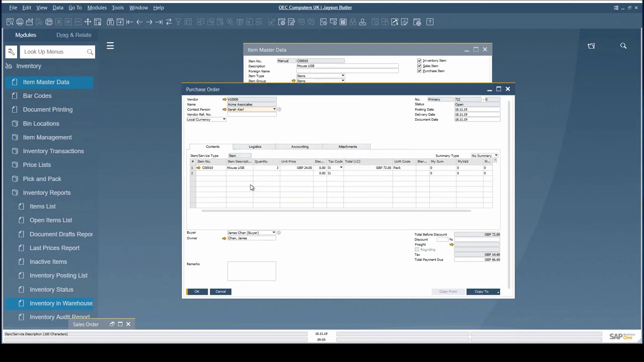The image size is (644, 362).
Task: Switch to the Attachments tab
Action: (348, 147)
